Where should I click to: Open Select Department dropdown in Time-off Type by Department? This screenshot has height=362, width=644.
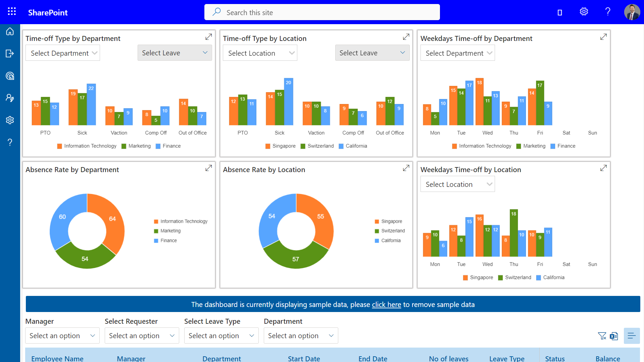pyautogui.click(x=63, y=53)
